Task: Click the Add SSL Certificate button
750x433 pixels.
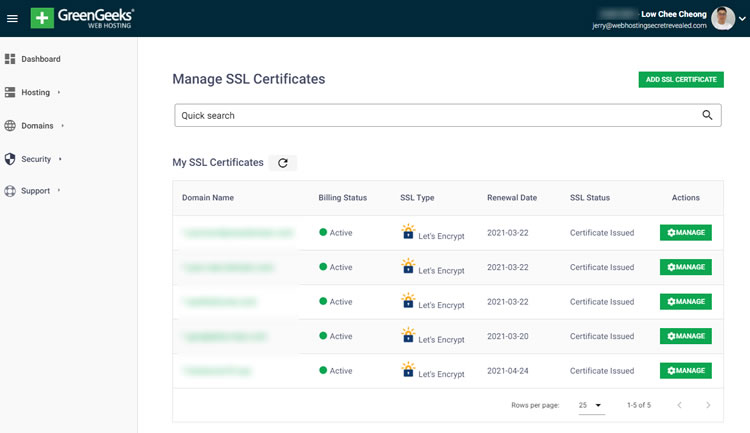Action: coord(681,79)
